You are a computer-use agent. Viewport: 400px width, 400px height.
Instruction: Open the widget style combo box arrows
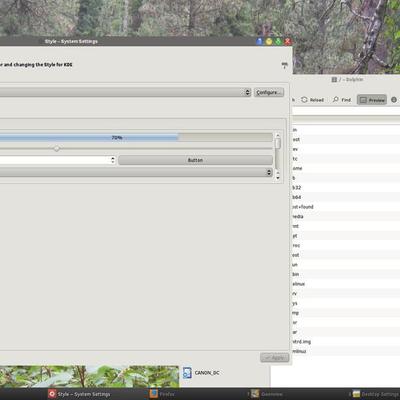[x=247, y=92]
